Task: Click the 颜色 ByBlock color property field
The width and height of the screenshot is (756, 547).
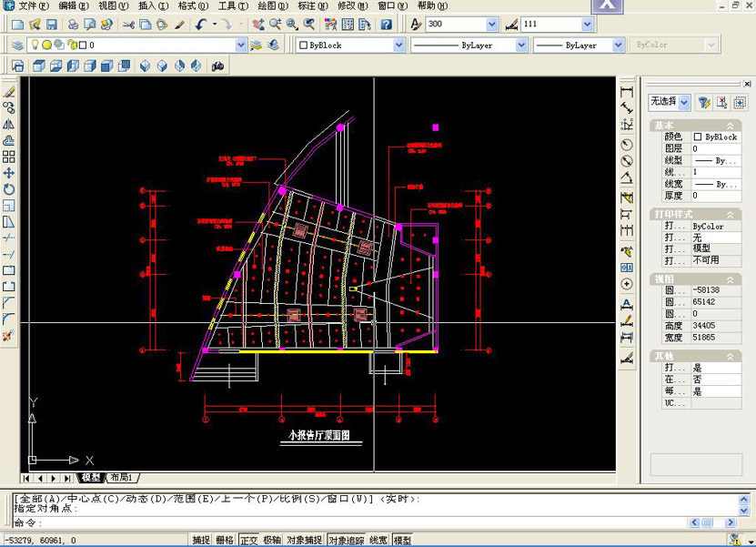Action: coord(715,137)
